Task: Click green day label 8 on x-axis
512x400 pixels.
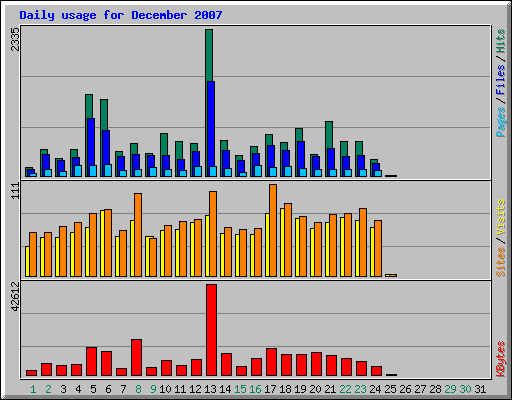Action: pos(138,389)
